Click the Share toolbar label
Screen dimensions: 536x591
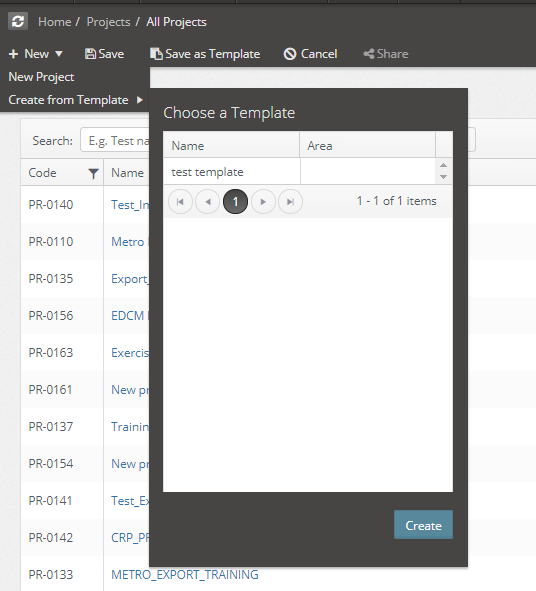coord(392,54)
